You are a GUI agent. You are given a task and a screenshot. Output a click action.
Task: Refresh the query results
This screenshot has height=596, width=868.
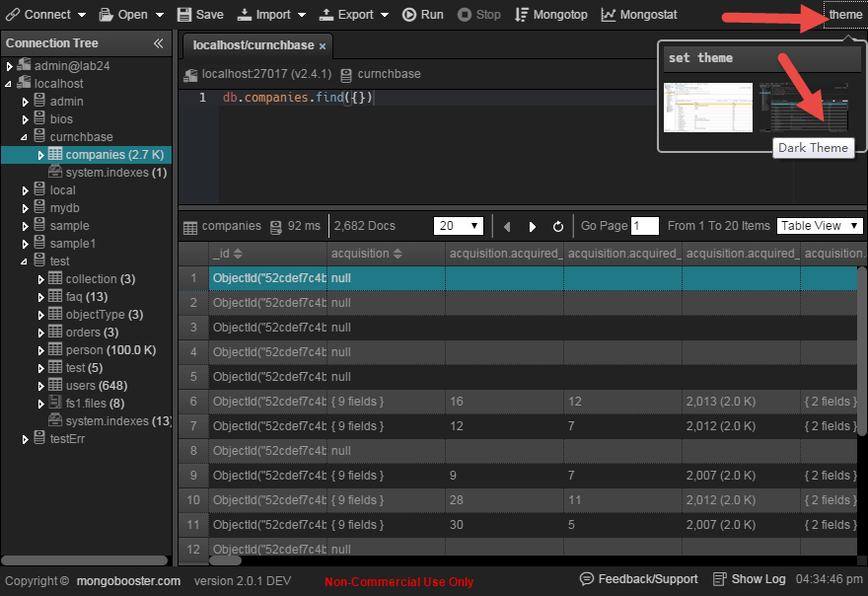(558, 227)
